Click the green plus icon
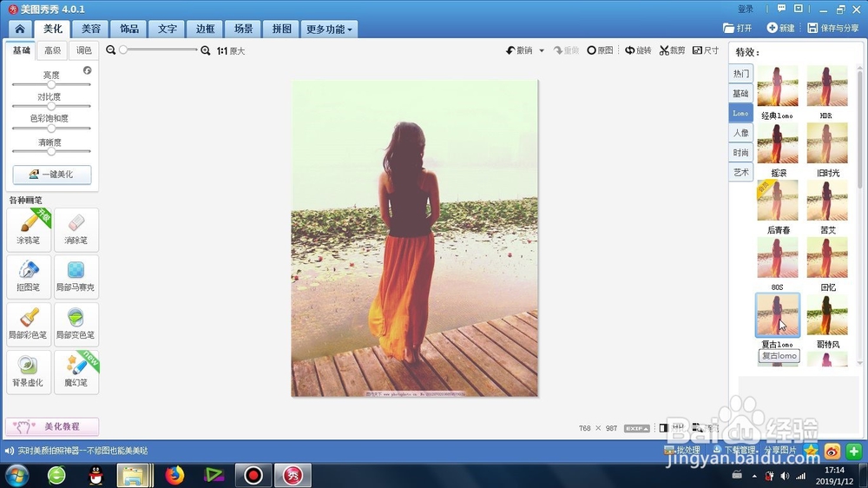 click(853, 451)
